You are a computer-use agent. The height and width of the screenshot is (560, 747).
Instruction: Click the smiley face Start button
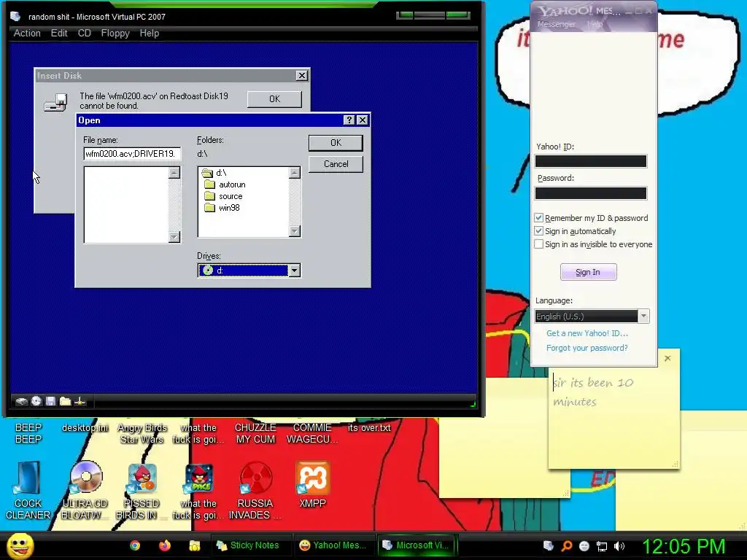pos(20,545)
